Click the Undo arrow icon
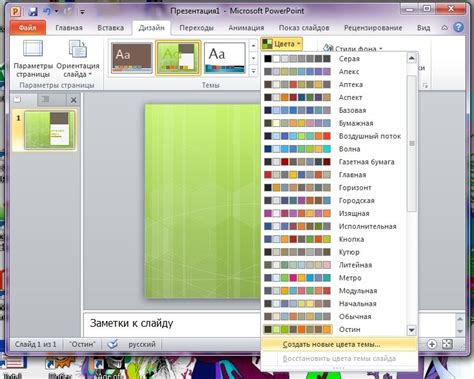 [47, 11]
